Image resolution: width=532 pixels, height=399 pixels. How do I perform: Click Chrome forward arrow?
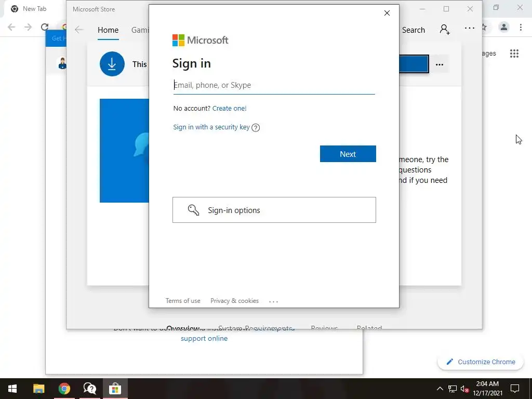tap(28, 27)
